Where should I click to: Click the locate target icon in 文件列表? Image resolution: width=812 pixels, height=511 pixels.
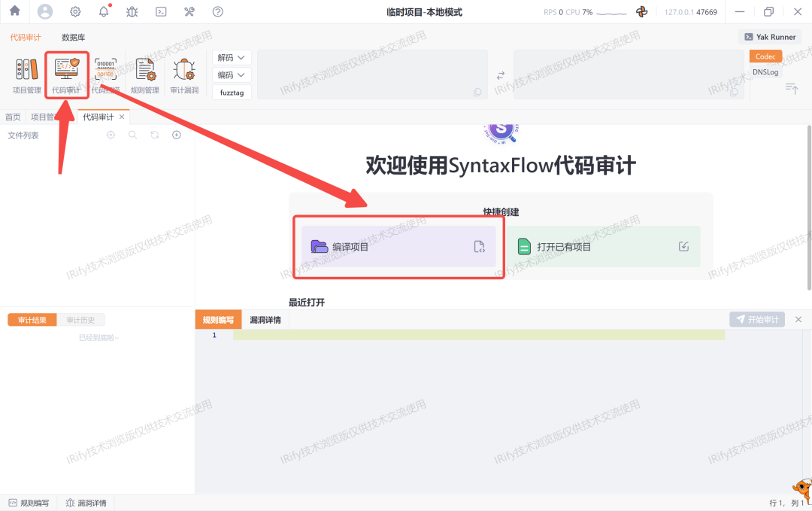111,135
